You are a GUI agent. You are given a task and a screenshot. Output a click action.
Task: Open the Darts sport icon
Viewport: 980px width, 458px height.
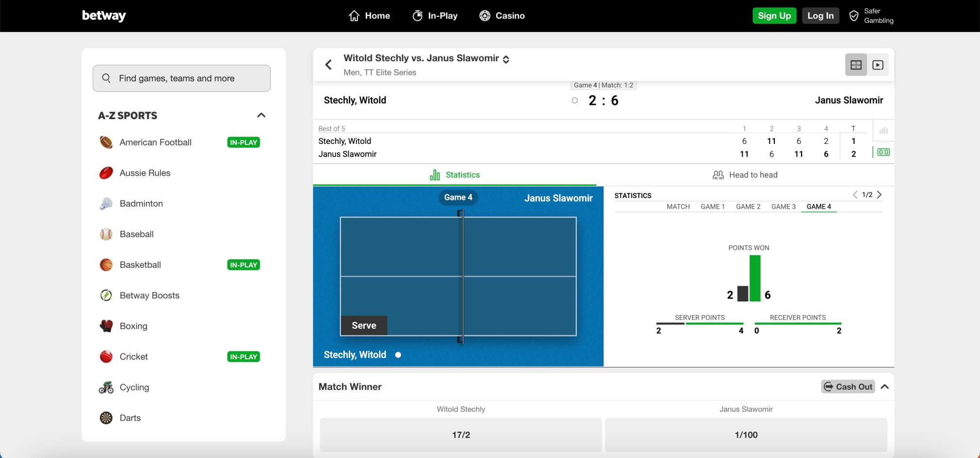click(x=106, y=418)
